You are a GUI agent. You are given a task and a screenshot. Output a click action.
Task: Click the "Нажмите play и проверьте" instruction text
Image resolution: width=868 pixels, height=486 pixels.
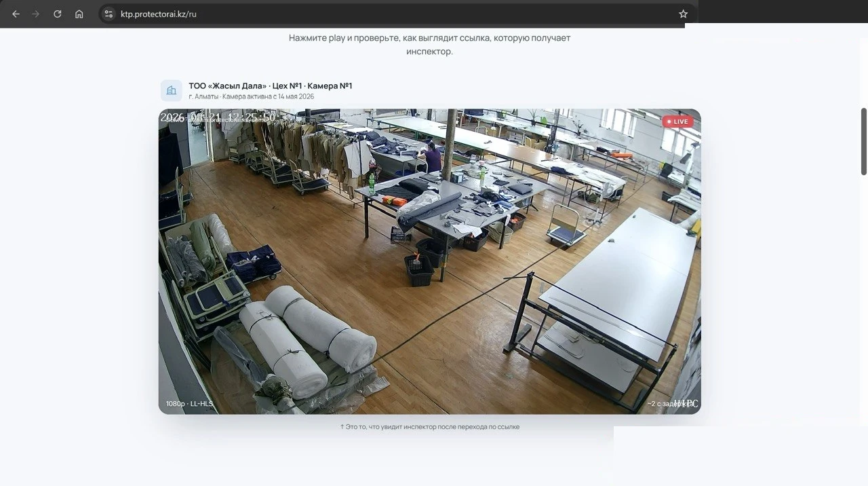tap(430, 44)
